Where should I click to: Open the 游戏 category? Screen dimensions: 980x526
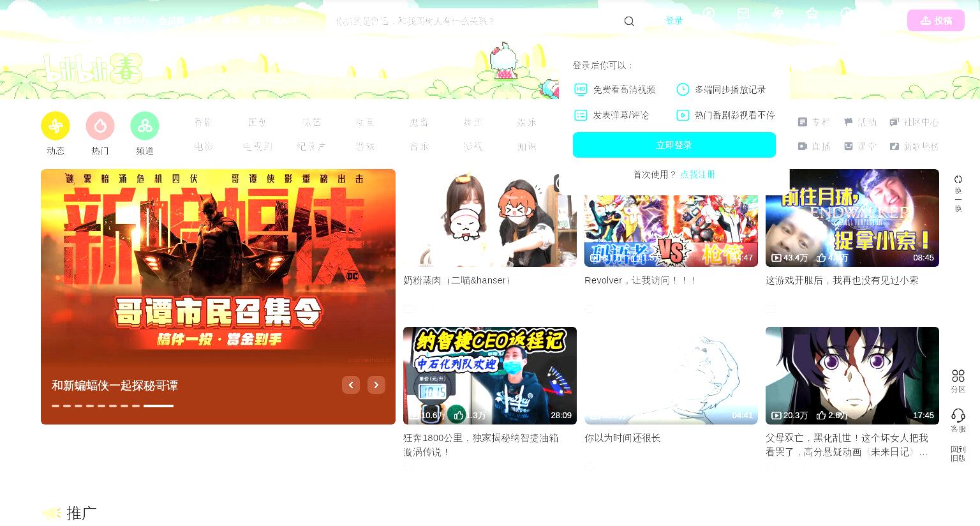pyautogui.click(x=365, y=146)
